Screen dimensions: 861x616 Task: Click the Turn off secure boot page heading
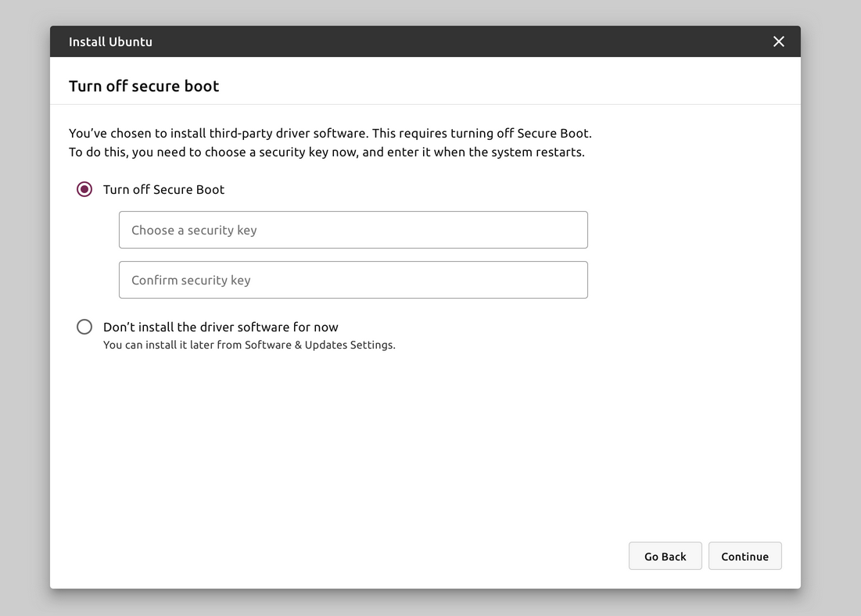tap(144, 86)
